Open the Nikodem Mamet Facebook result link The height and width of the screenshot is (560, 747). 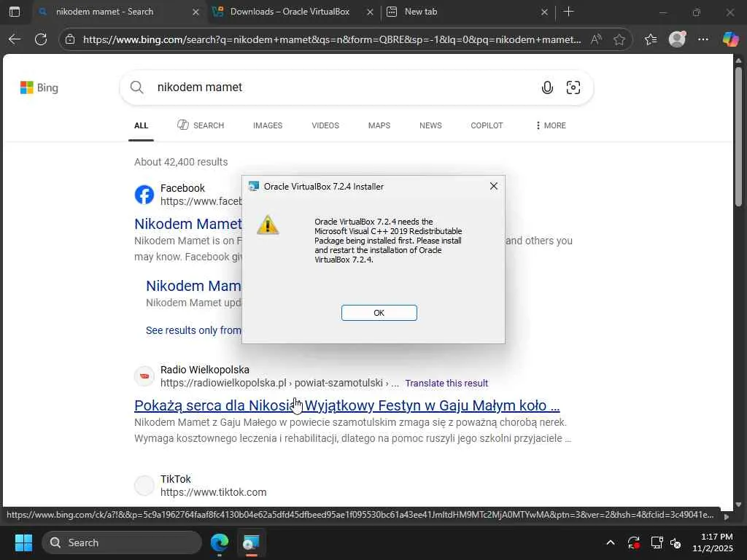point(188,224)
